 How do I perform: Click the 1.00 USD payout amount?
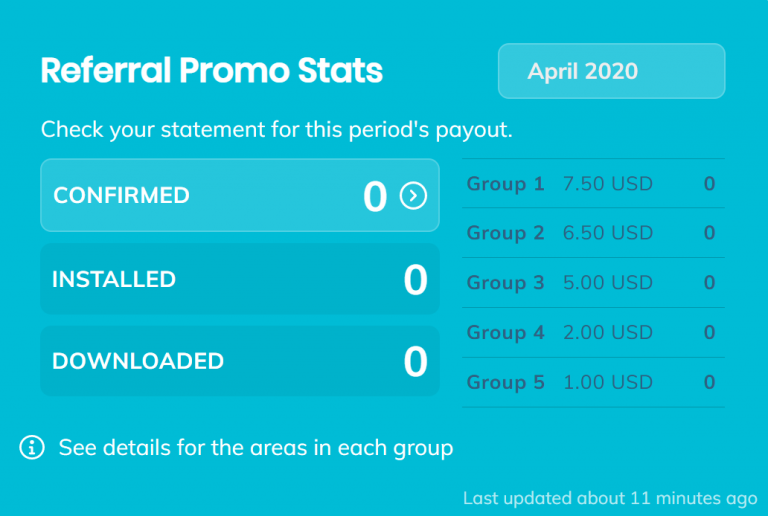tap(608, 382)
